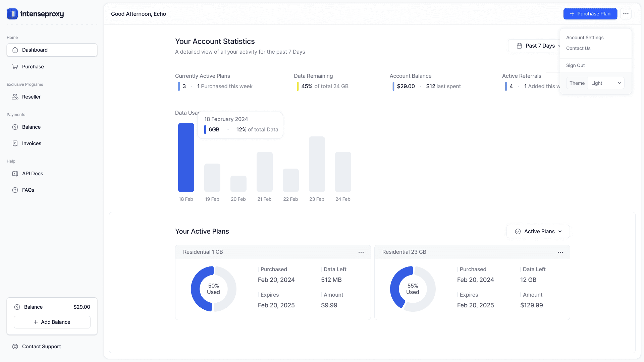This screenshot has height=362, width=644.
Task: Toggle the top-right three-dot menu
Action: (626, 14)
